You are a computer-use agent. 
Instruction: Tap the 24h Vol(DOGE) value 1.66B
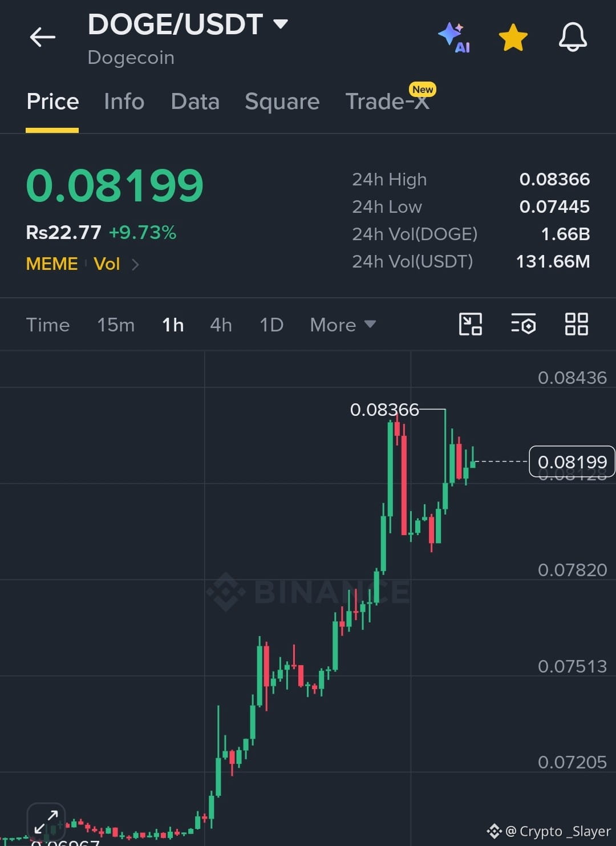tap(565, 234)
